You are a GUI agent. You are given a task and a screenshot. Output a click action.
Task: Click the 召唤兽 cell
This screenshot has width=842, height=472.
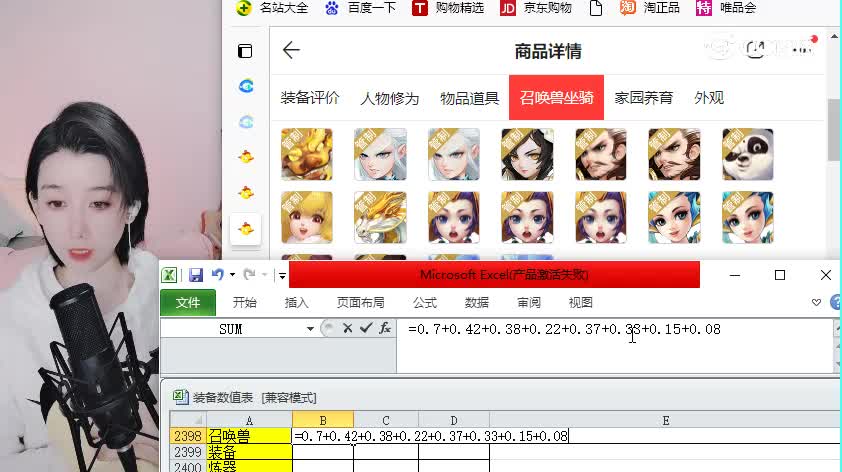[249, 436]
